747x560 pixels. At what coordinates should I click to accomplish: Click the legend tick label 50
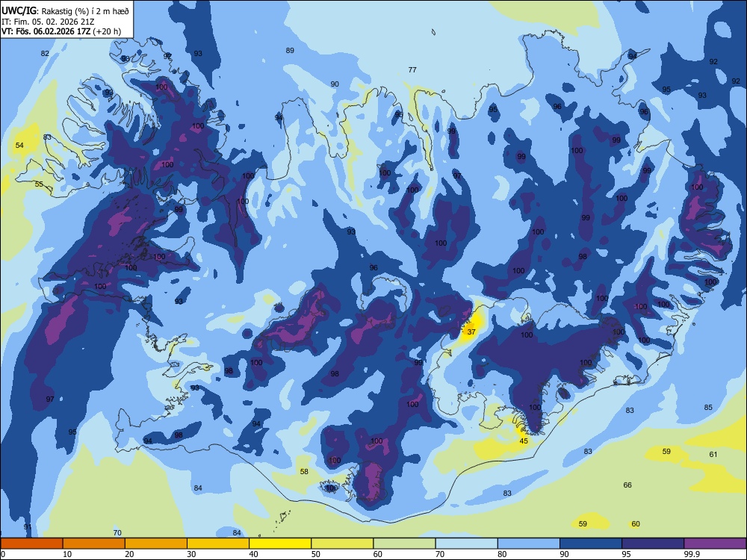[316, 554]
